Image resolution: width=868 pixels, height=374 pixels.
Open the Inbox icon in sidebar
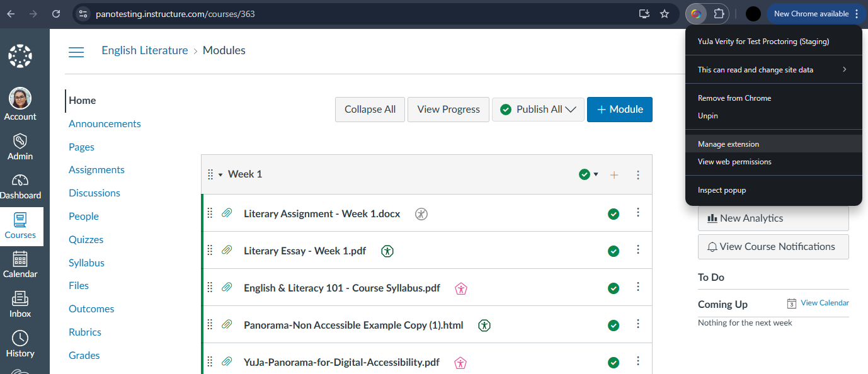coord(20,298)
